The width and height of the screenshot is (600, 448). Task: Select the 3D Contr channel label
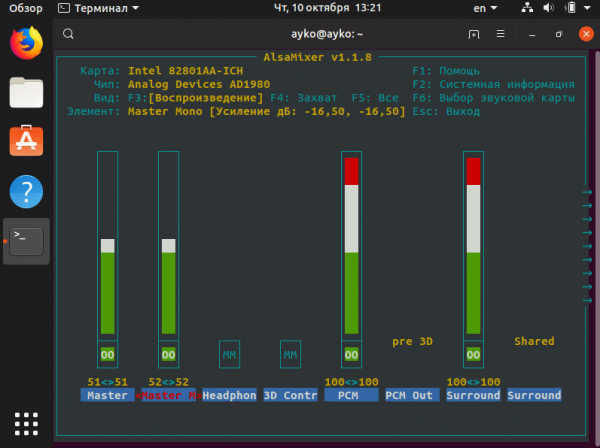pos(290,395)
